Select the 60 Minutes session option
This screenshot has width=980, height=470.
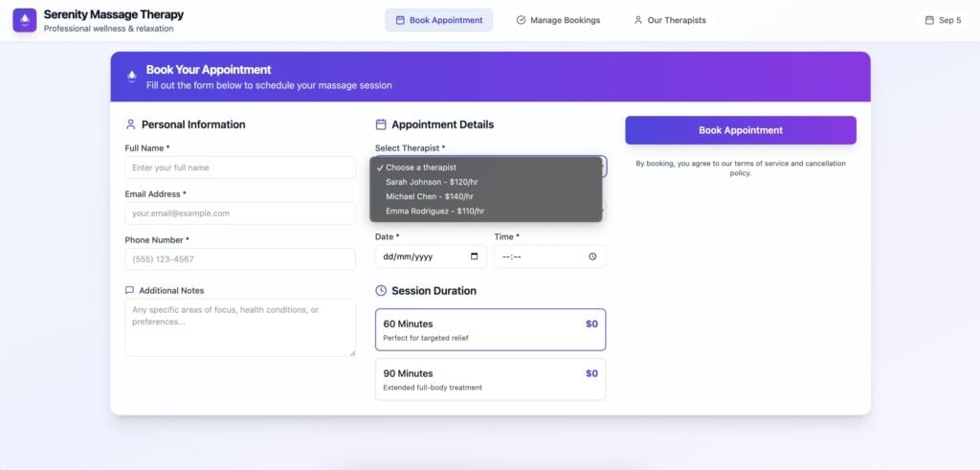(x=490, y=330)
